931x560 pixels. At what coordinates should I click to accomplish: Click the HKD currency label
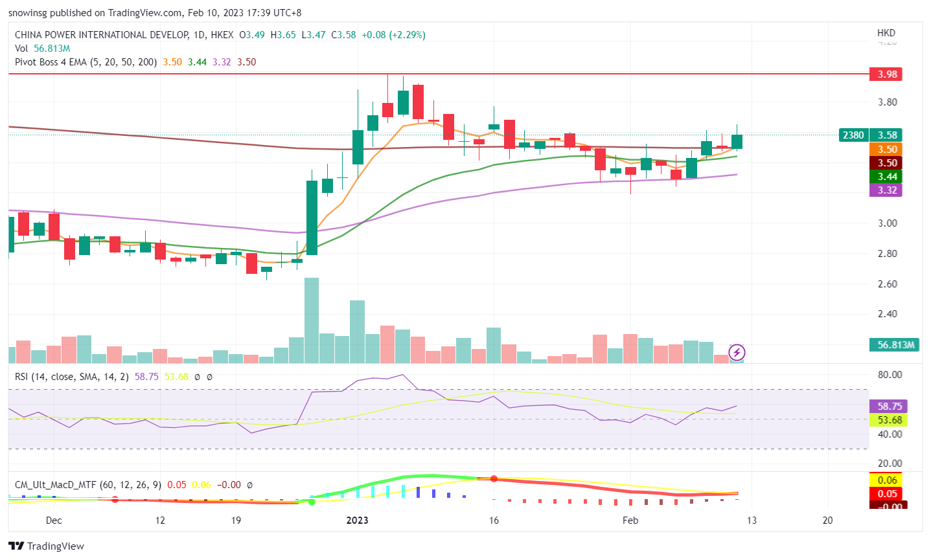coord(886,33)
